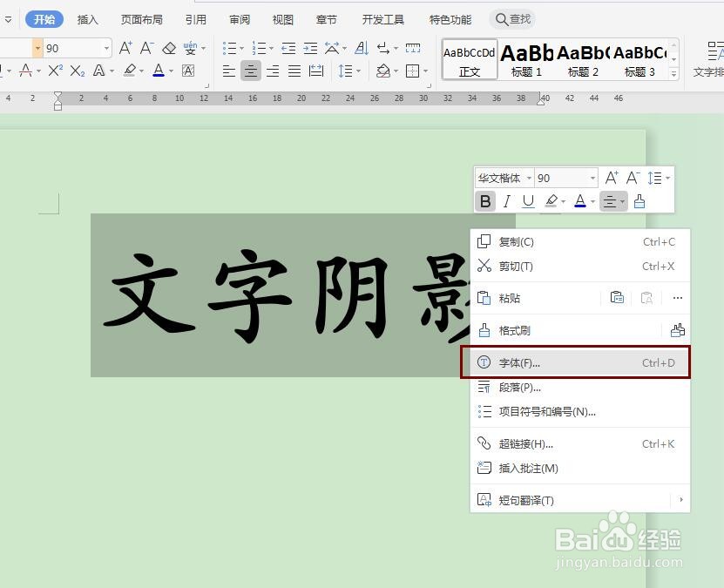Click the numbered list icon in ribbon
This screenshot has width=724, height=588.
click(x=259, y=48)
